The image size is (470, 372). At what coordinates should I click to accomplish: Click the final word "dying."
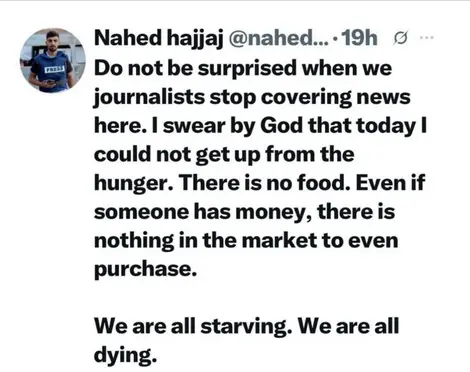click(x=125, y=355)
